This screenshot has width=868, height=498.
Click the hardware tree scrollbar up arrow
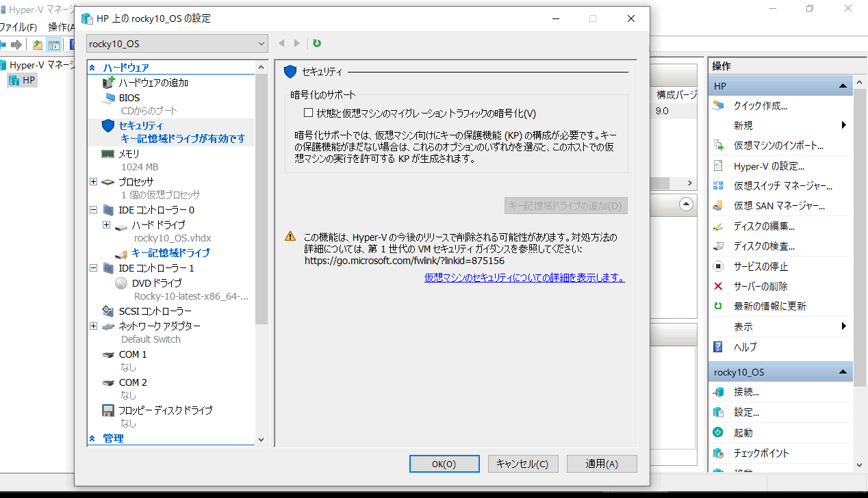coord(261,67)
